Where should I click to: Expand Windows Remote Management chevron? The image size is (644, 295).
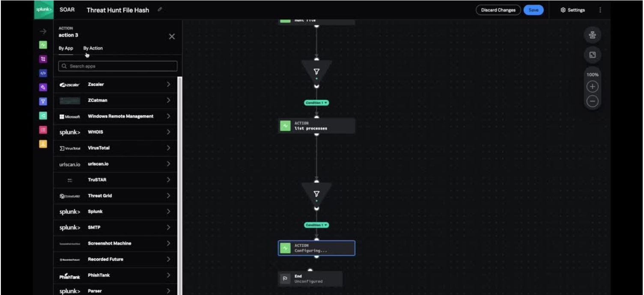click(169, 116)
